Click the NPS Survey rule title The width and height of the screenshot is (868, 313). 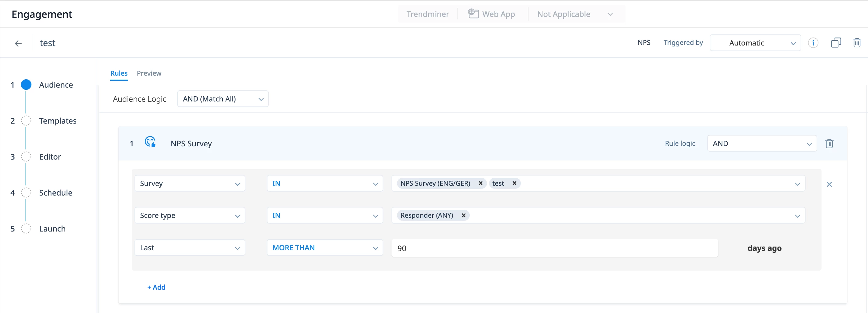191,143
